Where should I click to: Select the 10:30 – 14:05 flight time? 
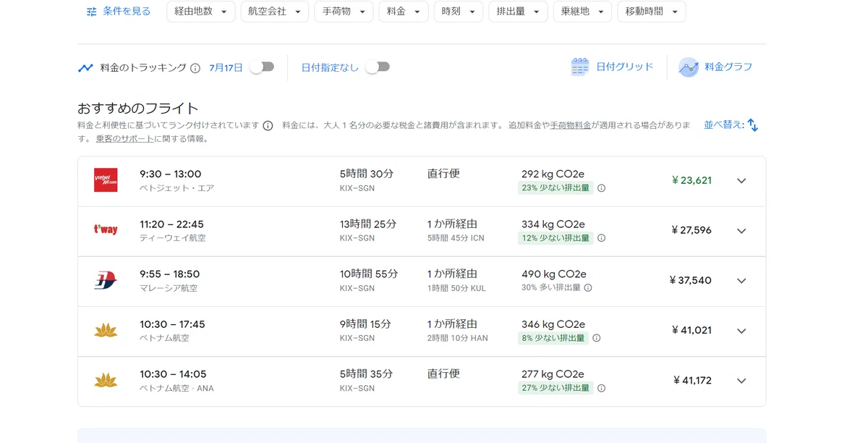[173, 374]
